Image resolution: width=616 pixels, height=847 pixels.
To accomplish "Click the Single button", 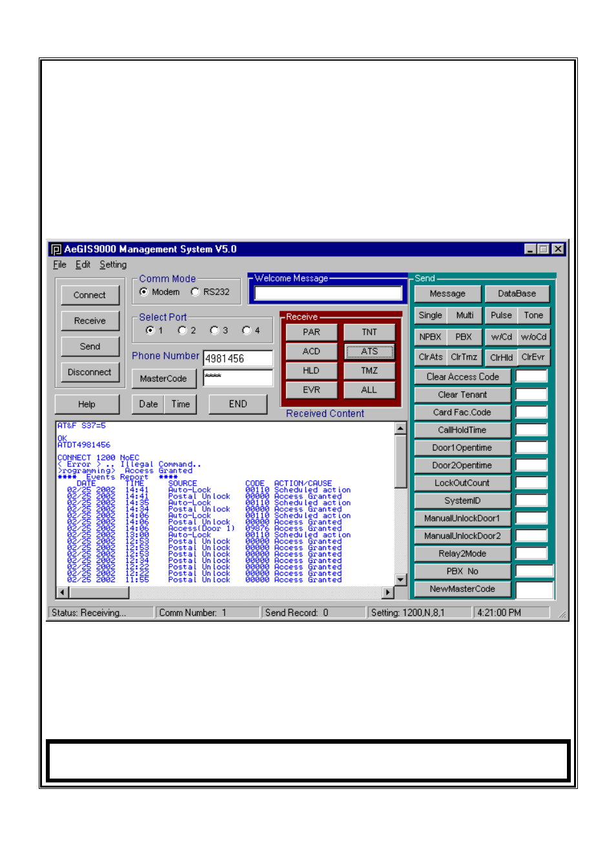I will [x=431, y=316].
